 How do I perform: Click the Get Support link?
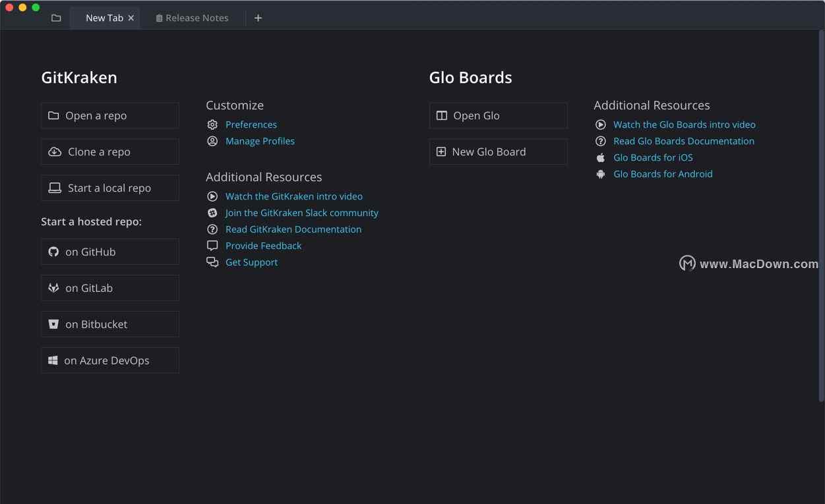[252, 262]
